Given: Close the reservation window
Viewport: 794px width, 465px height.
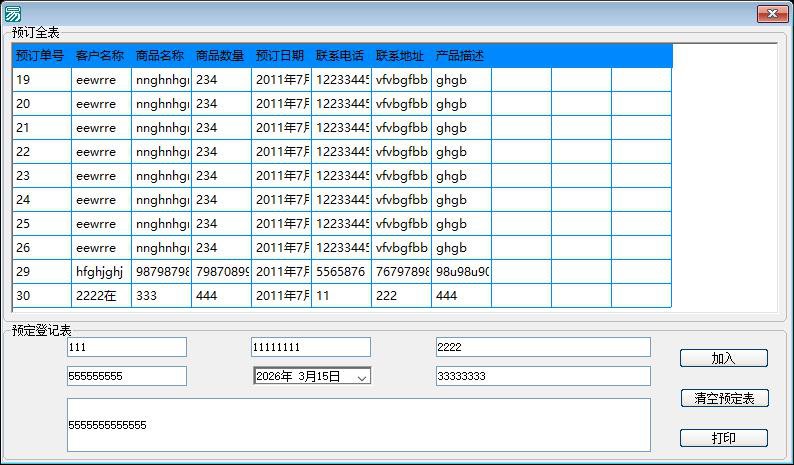Looking at the screenshot, I should point(772,13).
